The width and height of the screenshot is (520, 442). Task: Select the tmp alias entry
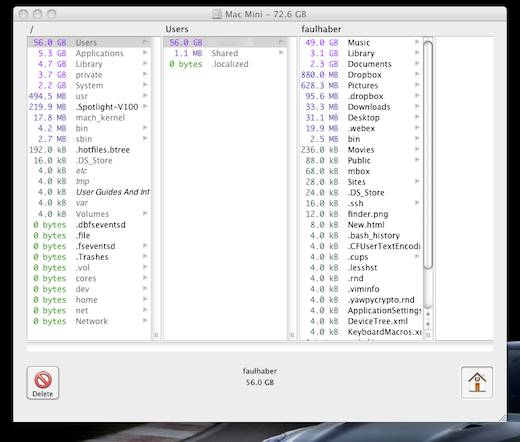click(x=89, y=182)
